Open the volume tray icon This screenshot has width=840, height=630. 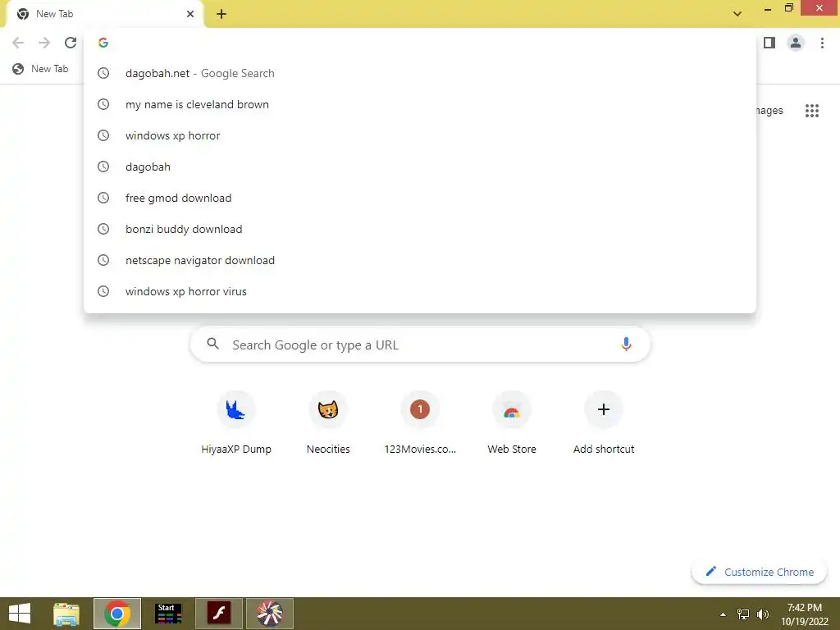762,614
